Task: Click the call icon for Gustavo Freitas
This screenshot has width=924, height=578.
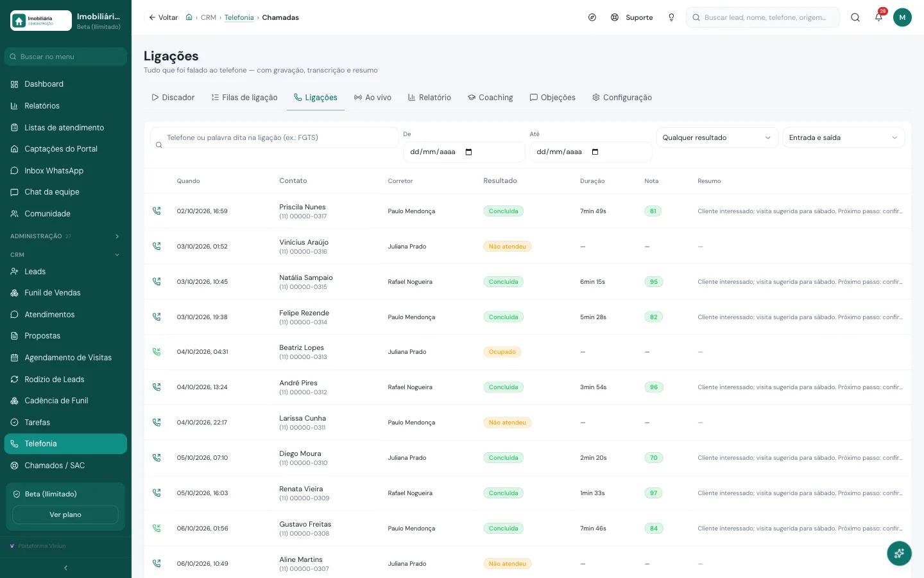Action: pos(157,529)
